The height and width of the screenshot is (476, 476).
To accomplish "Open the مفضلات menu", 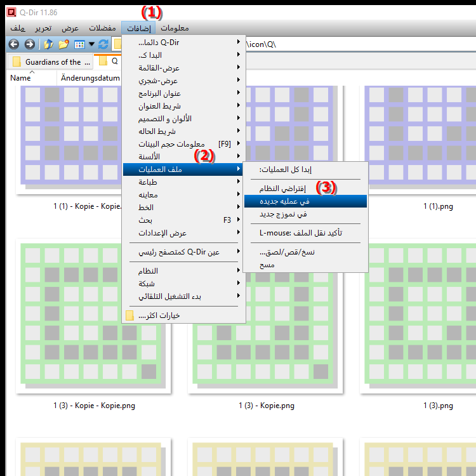I will click(x=102, y=28).
